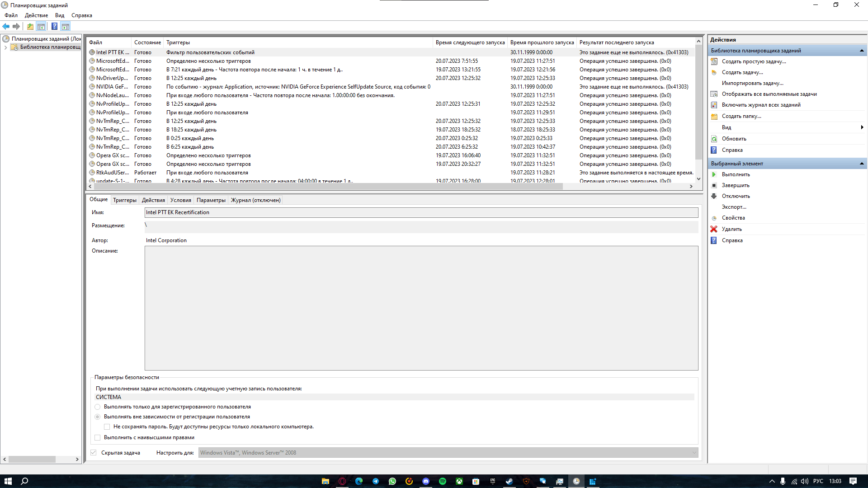Open Steam from the taskbar
Image resolution: width=868 pixels, height=488 pixels.
509,481
